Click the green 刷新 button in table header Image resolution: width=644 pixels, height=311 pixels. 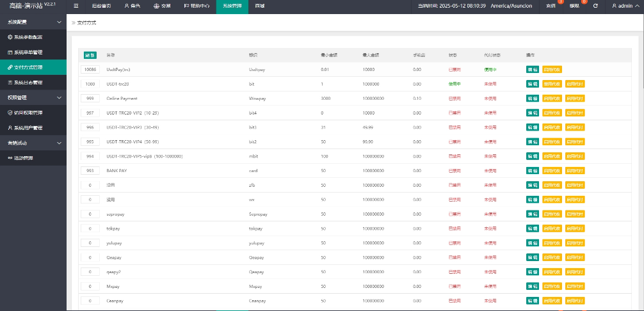pos(90,55)
